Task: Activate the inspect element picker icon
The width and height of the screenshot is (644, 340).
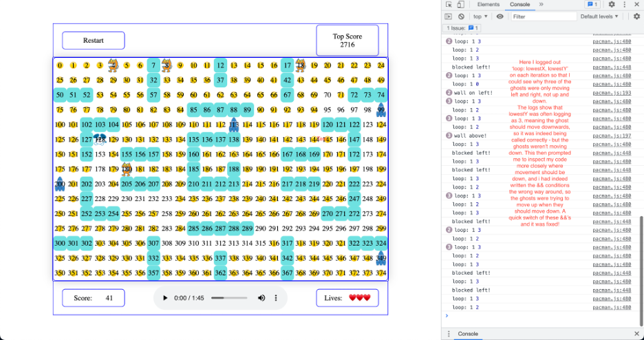Action: click(449, 5)
